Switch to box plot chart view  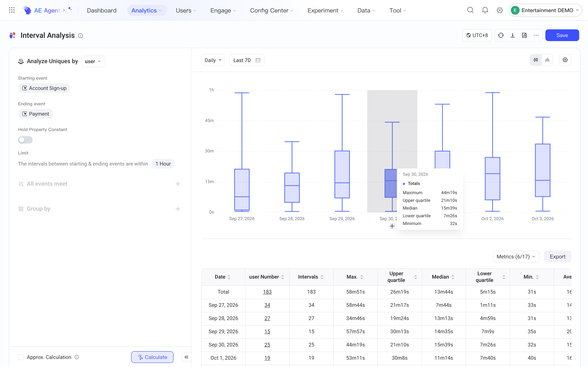(536, 60)
